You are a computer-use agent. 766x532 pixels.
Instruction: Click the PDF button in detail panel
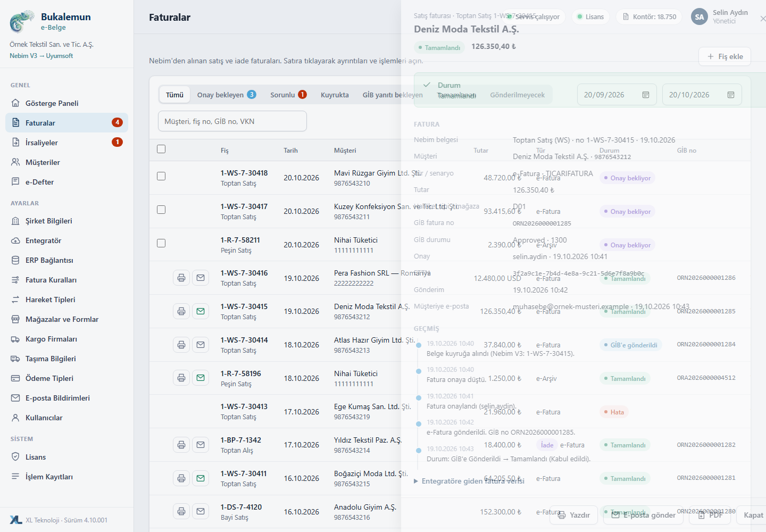tap(710, 515)
